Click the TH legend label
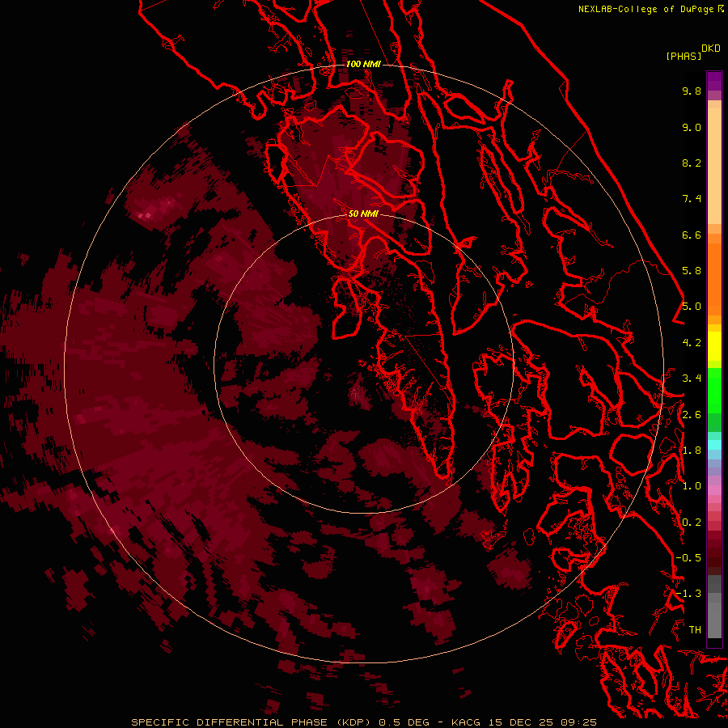Screen dimensions: 728x728 coord(695,630)
